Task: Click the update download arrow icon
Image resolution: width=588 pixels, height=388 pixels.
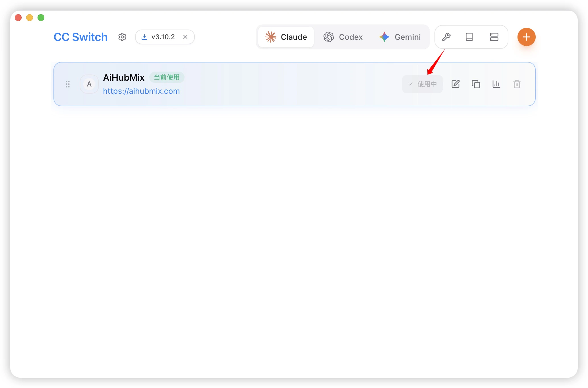Action: point(144,37)
